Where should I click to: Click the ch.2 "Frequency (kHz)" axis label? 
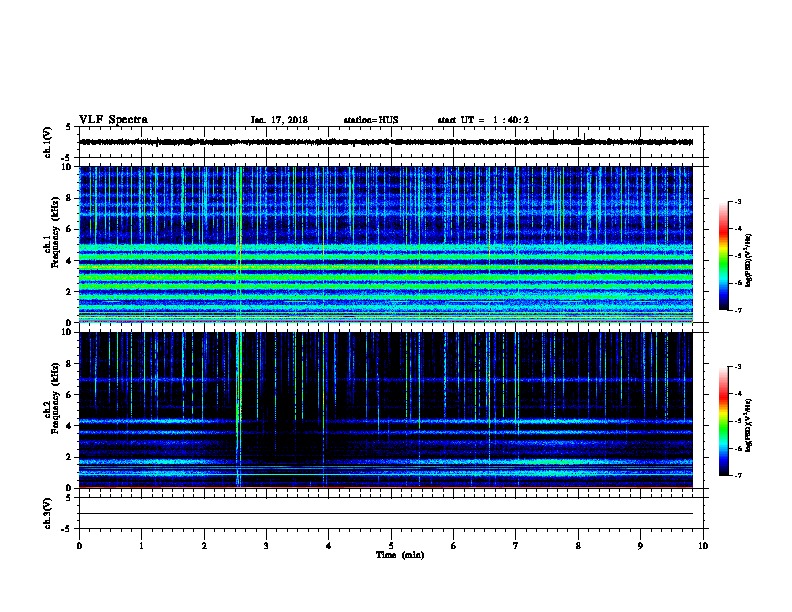55,398
